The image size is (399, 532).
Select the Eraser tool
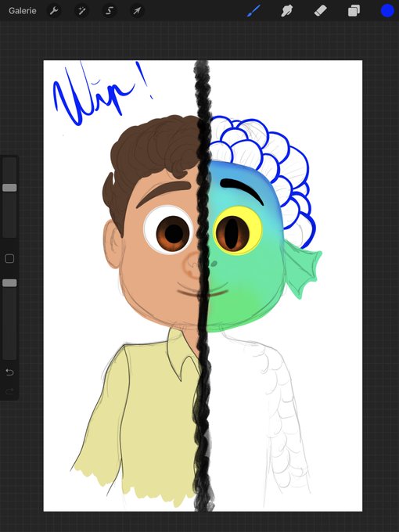[x=320, y=11]
